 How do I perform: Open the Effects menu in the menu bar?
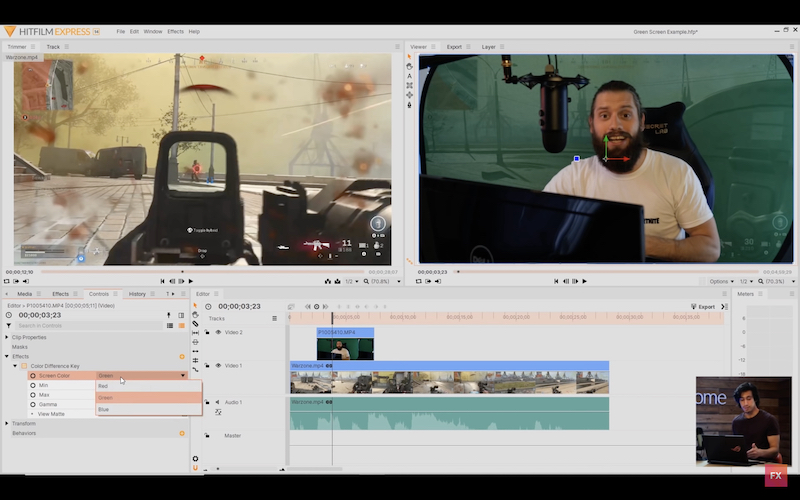[176, 32]
